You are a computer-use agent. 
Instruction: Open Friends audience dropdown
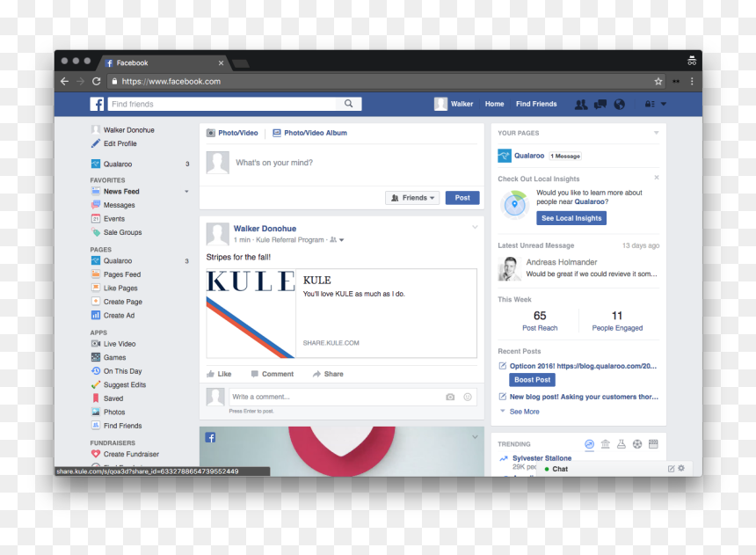pos(412,198)
